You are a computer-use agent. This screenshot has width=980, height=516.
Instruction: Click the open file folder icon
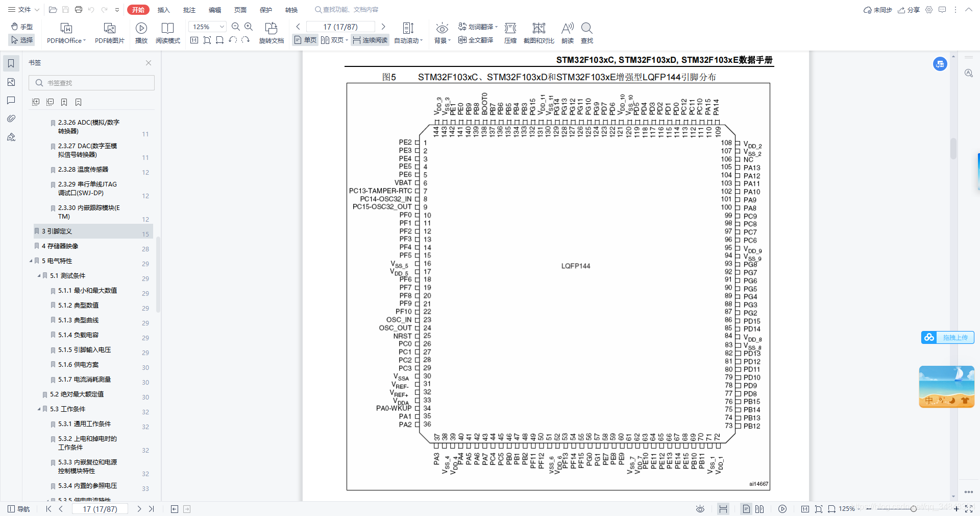tap(53, 10)
